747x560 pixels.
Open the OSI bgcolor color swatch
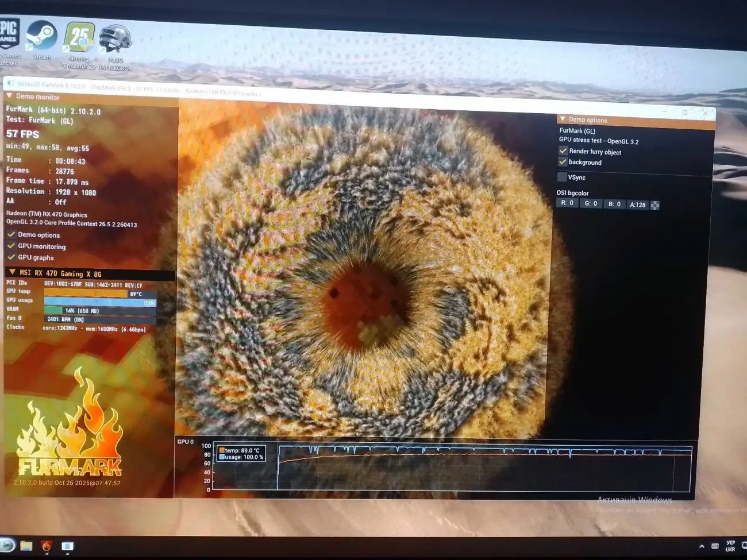click(654, 205)
